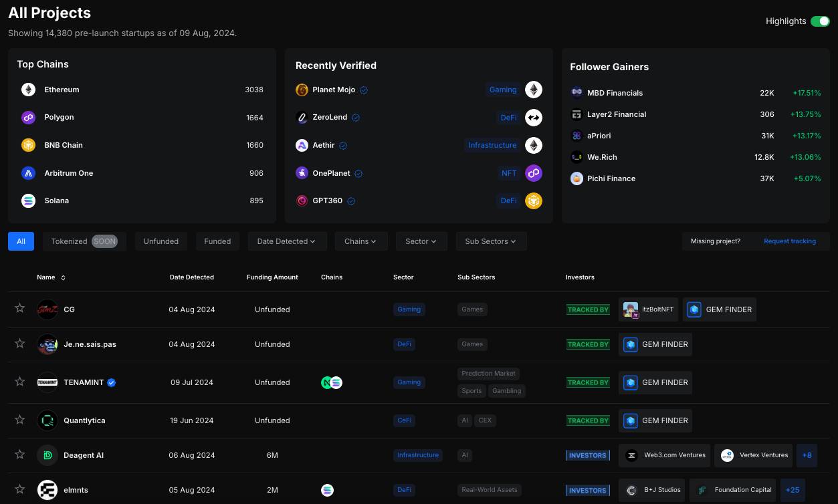Expand the +8 more investors for Deagent AI
This screenshot has width=838, height=504.
tap(807, 455)
